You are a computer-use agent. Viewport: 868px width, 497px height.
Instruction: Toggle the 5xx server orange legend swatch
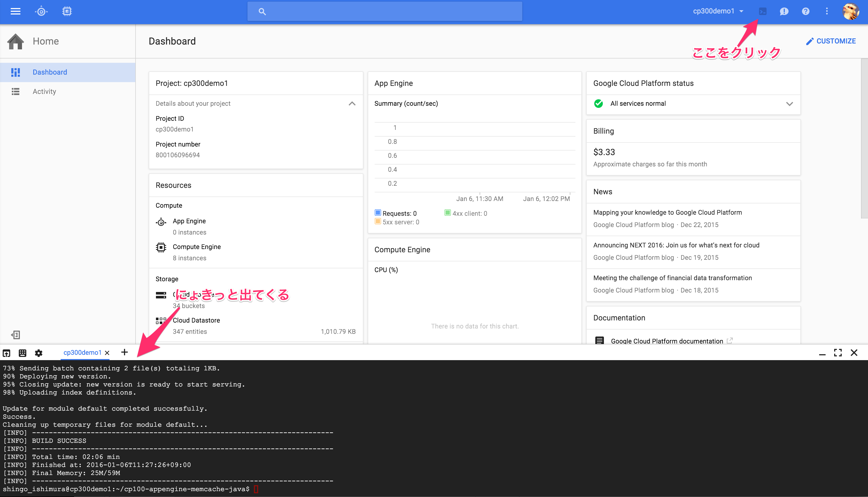(x=378, y=221)
